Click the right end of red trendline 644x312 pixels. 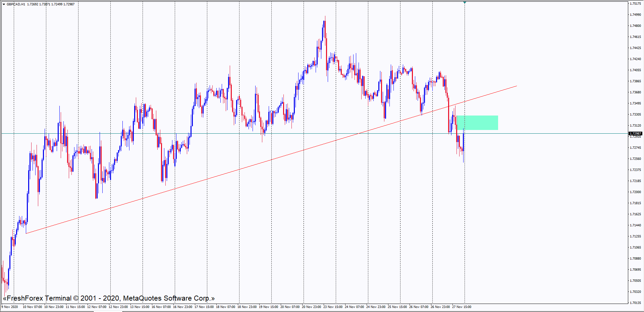coord(516,86)
